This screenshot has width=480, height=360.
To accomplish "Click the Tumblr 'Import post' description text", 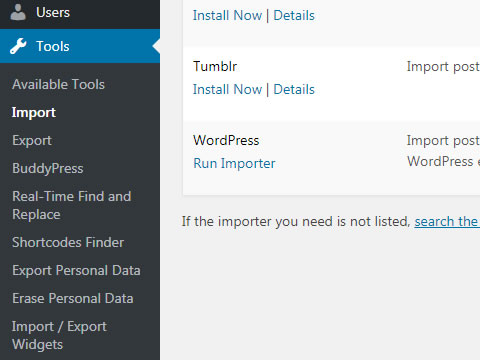I will [443, 67].
